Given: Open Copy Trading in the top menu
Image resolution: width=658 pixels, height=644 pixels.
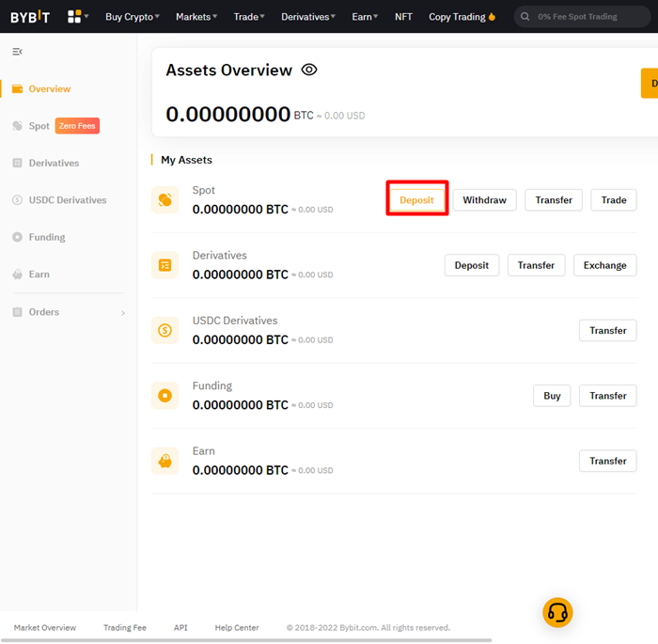Looking at the screenshot, I should coord(457,17).
